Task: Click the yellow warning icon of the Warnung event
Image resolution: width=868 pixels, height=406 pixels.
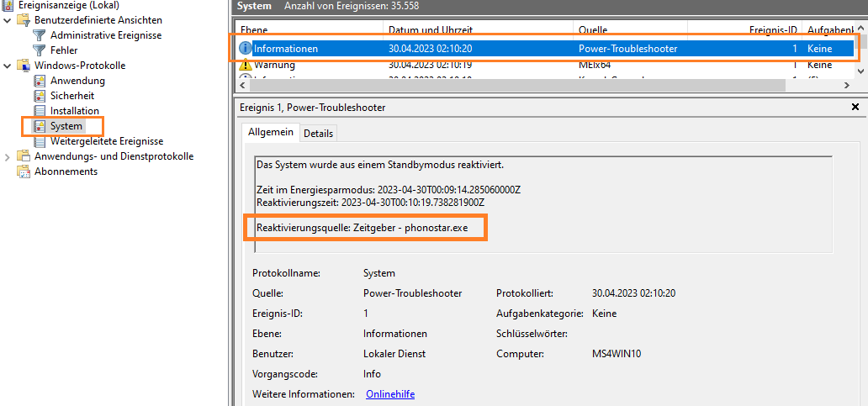Action: [246, 64]
